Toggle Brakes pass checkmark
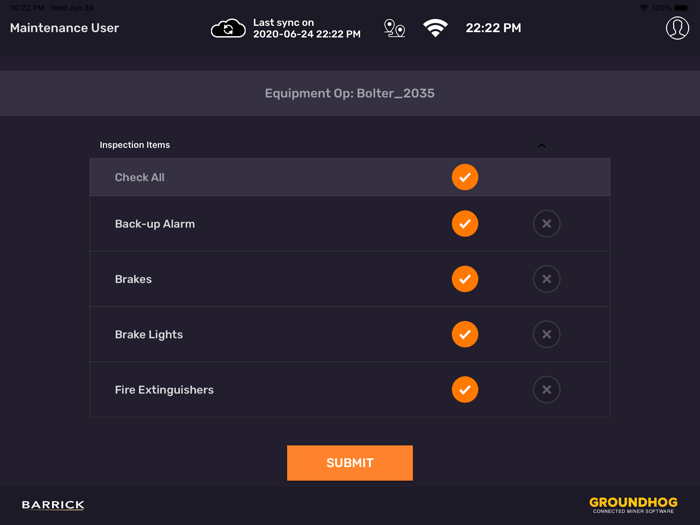This screenshot has height=525, width=700. (465, 279)
